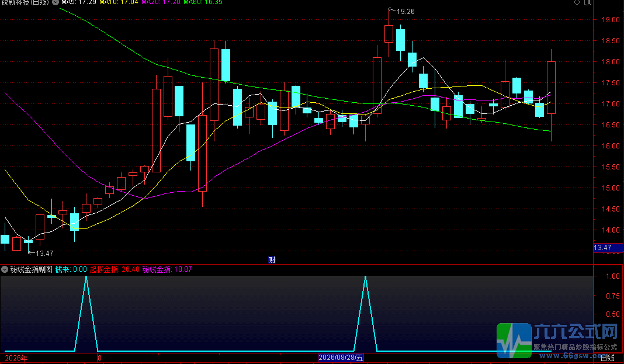Expand the main chart indicator dropdown arrow
This screenshot has width=624, height=364.
[56, 2]
